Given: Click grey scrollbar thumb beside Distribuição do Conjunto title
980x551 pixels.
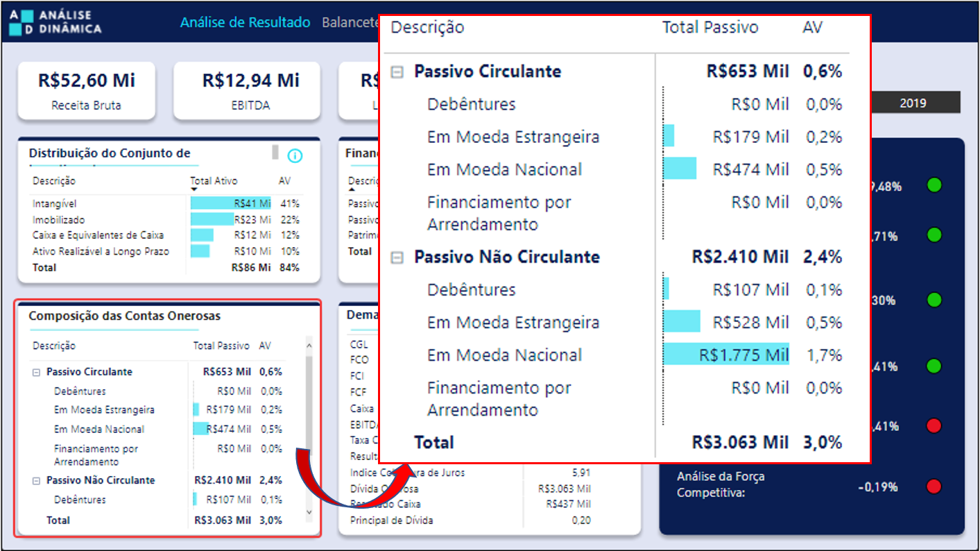Looking at the screenshot, I should (275, 153).
